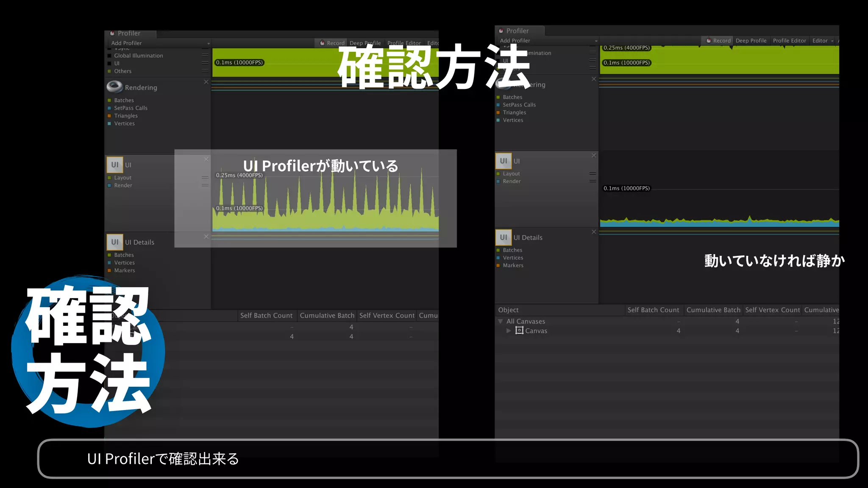Image resolution: width=868 pixels, height=488 pixels.
Task: Click UI Details icon in left Profiler
Action: 115,242
